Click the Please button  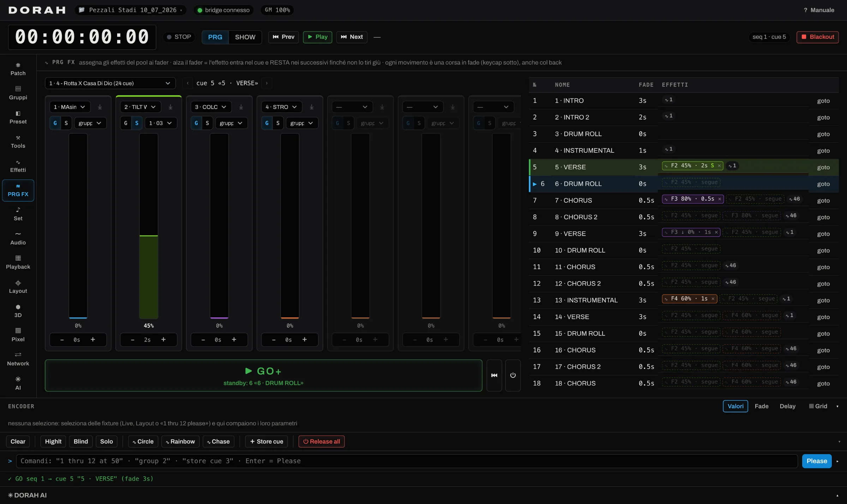pyautogui.click(x=817, y=461)
